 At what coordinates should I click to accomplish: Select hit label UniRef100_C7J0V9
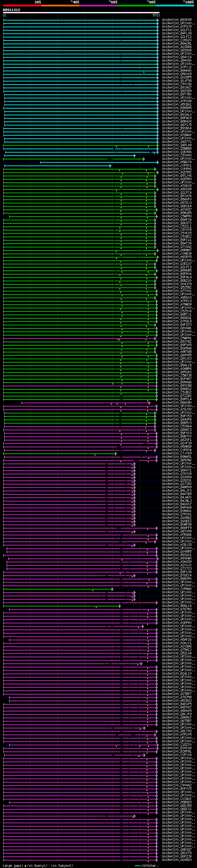[x=176, y=454]
